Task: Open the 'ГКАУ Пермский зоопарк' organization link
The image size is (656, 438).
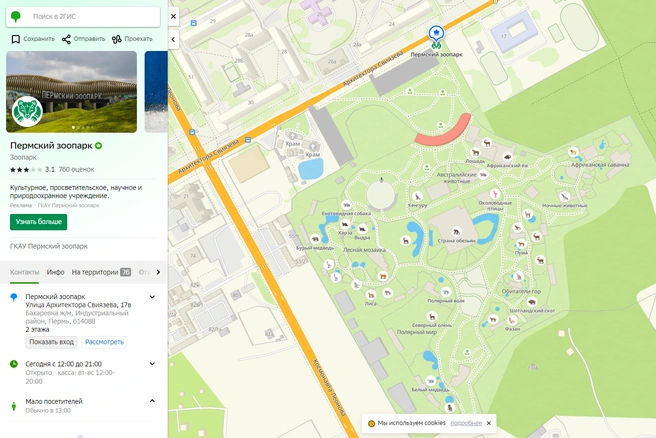Action: (49, 246)
